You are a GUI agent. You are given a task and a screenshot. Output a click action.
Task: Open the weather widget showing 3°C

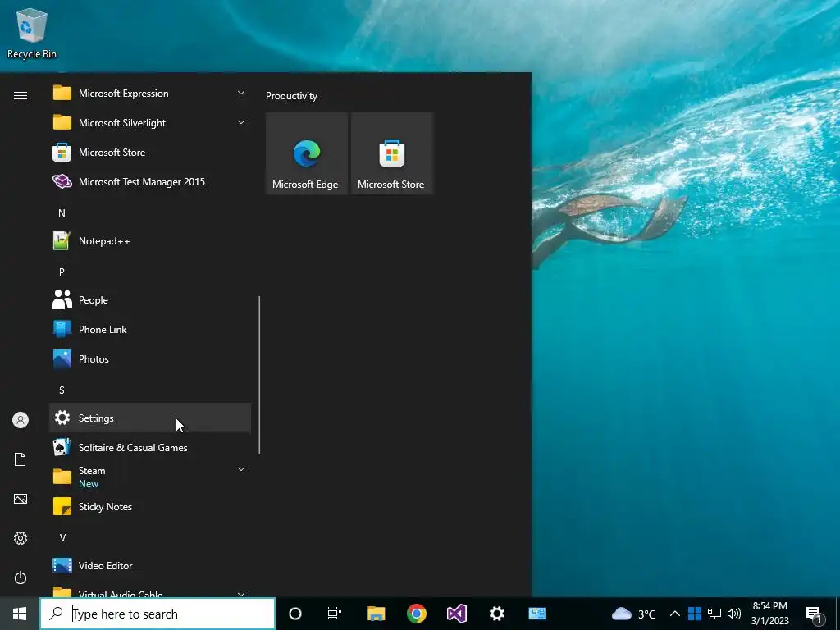pos(634,614)
